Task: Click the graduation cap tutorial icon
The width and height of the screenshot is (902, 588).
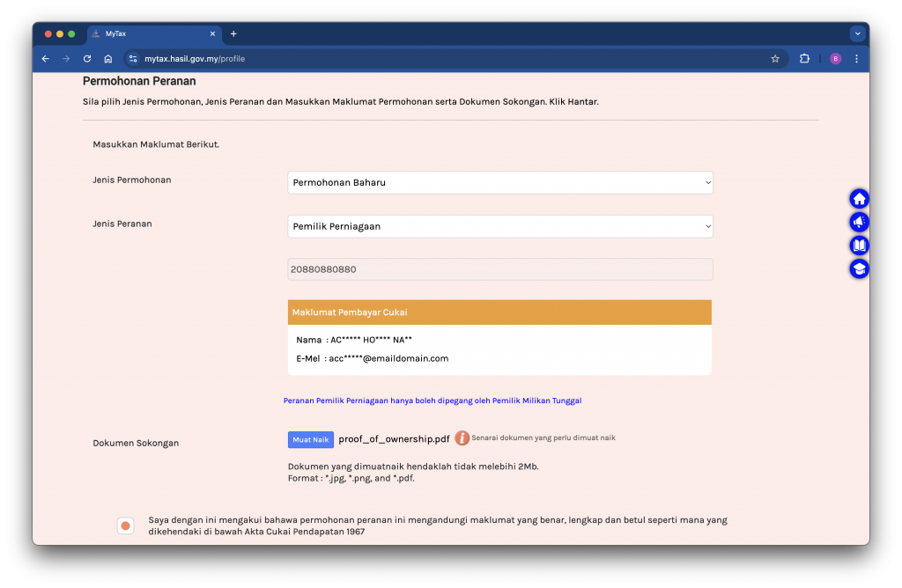Action: click(x=859, y=268)
